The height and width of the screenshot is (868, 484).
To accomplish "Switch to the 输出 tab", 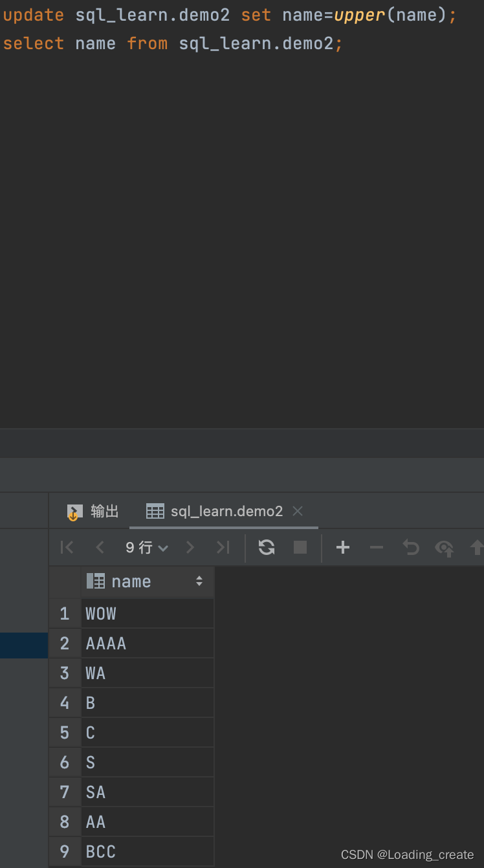I will click(x=93, y=512).
